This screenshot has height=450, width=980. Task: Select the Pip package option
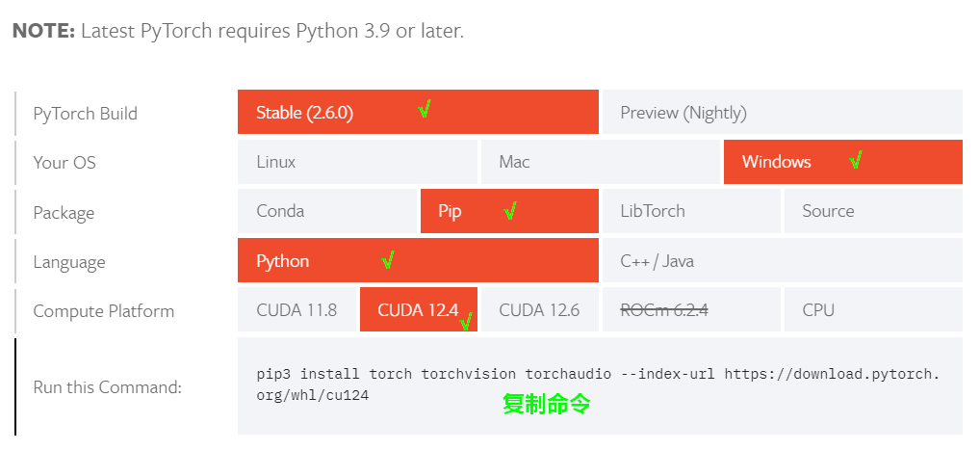(x=509, y=211)
